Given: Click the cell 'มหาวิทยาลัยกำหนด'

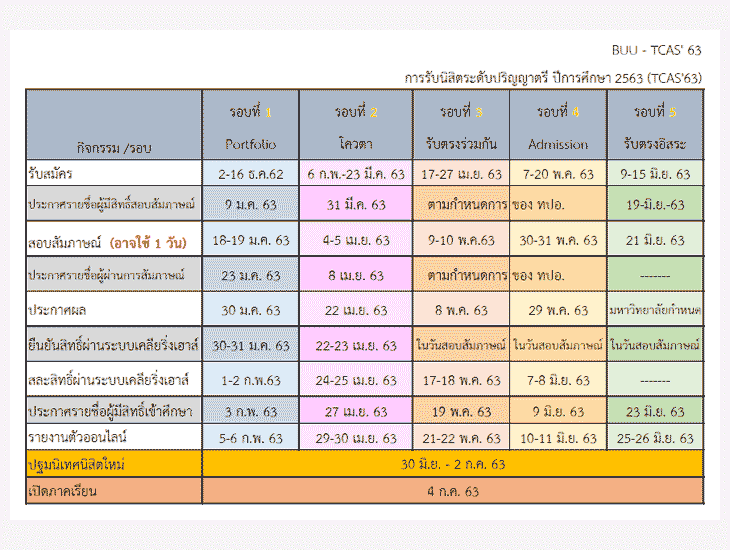Looking at the screenshot, I should coord(655,309).
